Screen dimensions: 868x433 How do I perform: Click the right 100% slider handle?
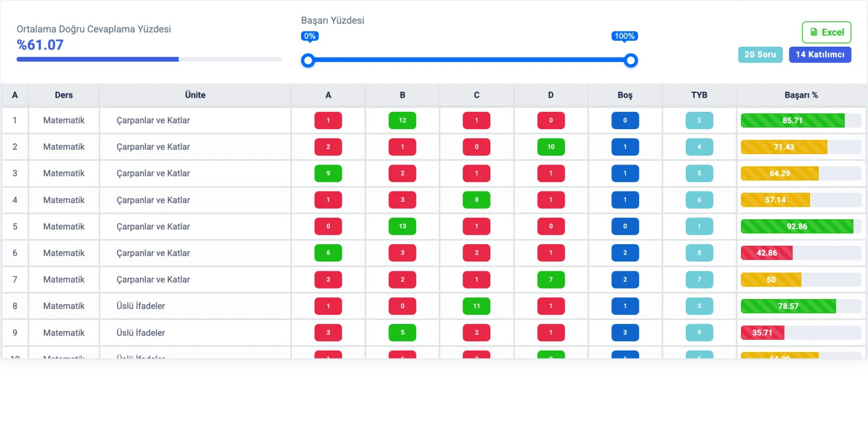point(630,60)
